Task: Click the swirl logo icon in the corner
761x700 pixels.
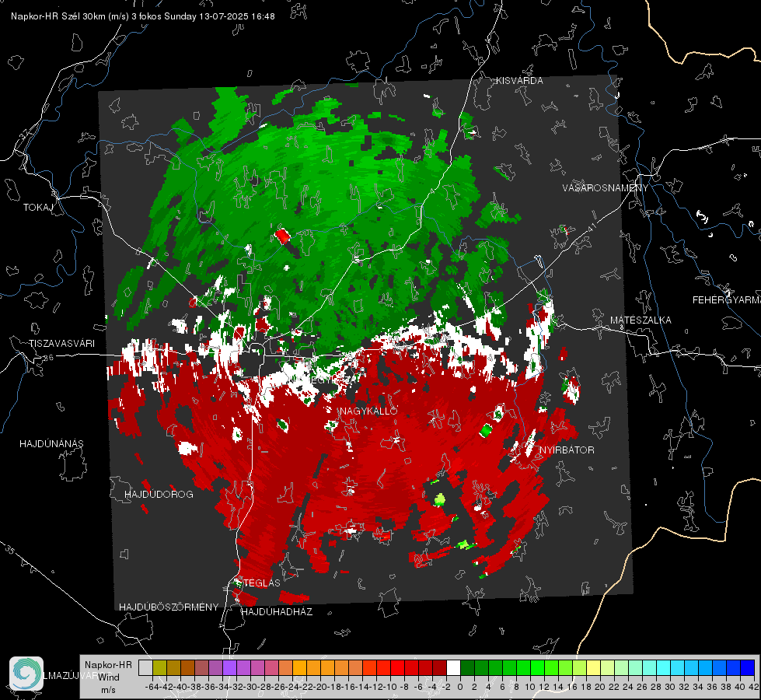Action: (x=26, y=674)
